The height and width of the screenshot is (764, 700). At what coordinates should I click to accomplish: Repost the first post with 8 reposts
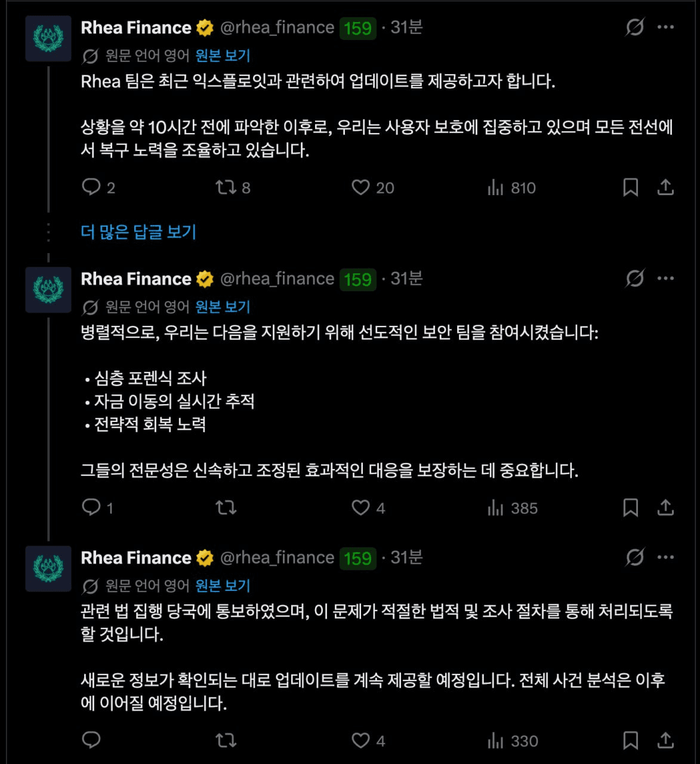click(226, 187)
